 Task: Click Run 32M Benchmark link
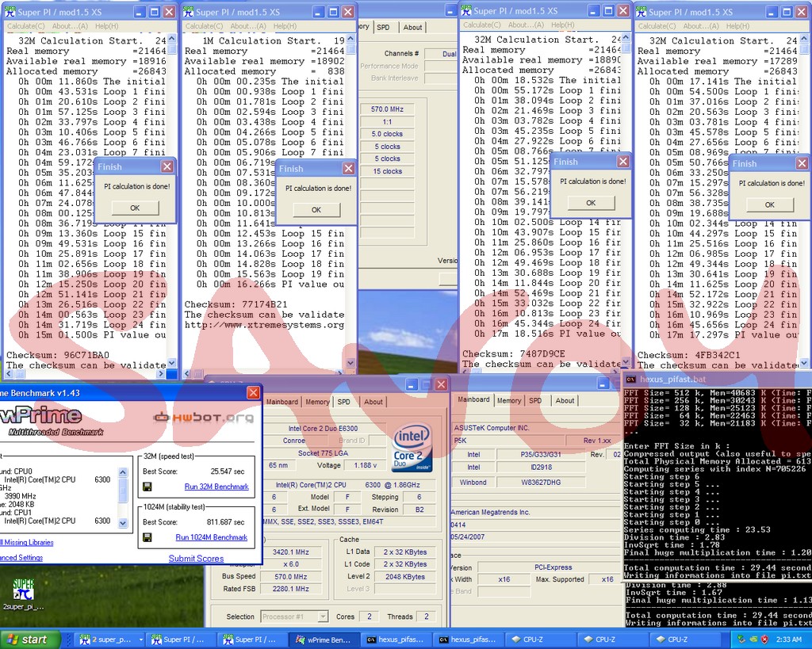pos(216,487)
